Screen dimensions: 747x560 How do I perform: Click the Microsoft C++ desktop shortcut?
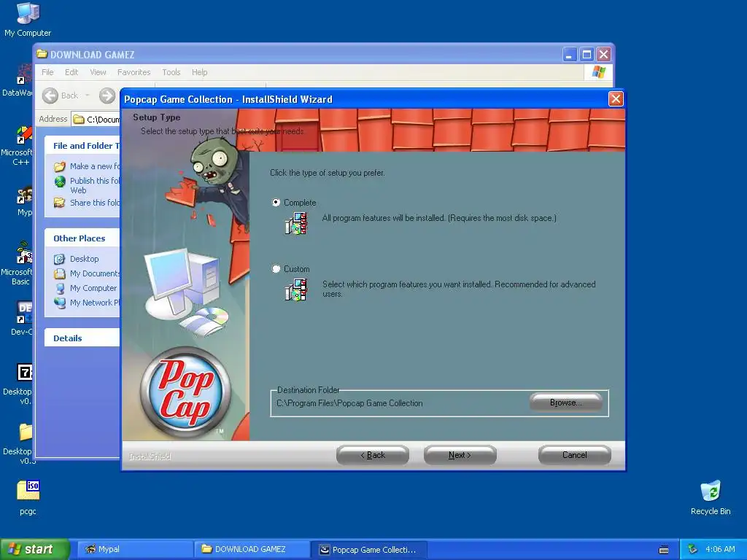coord(24,135)
